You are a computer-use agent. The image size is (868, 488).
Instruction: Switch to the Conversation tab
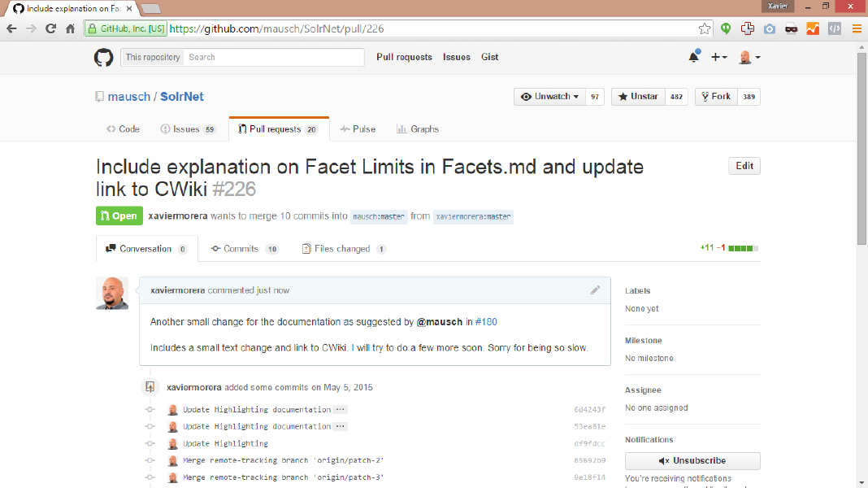(x=146, y=249)
